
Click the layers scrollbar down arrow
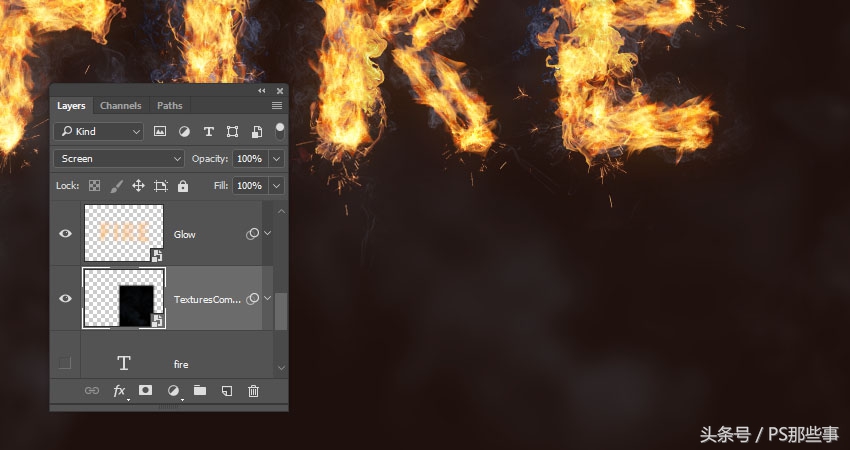(x=281, y=368)
